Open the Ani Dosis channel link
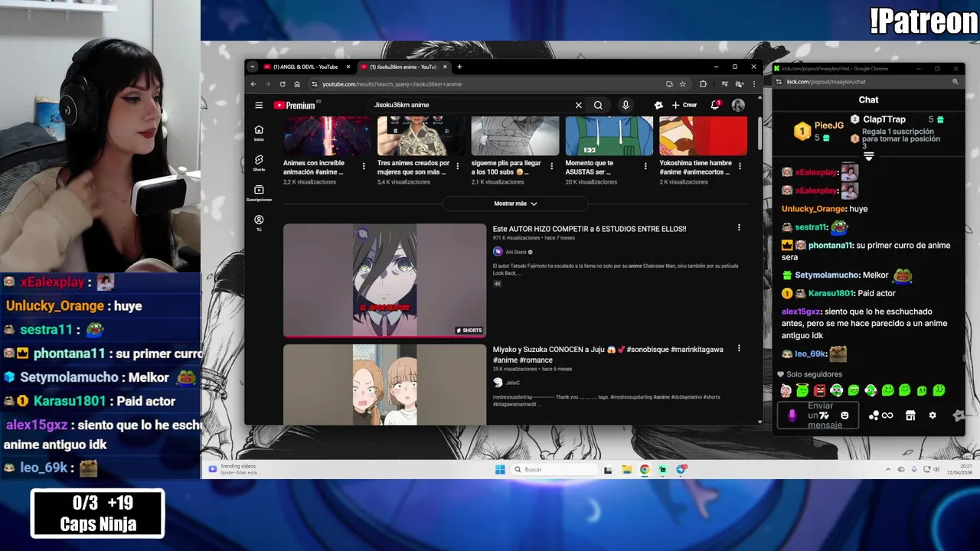The width and height of the screenshot is (980, 551). tap(515, 252)
